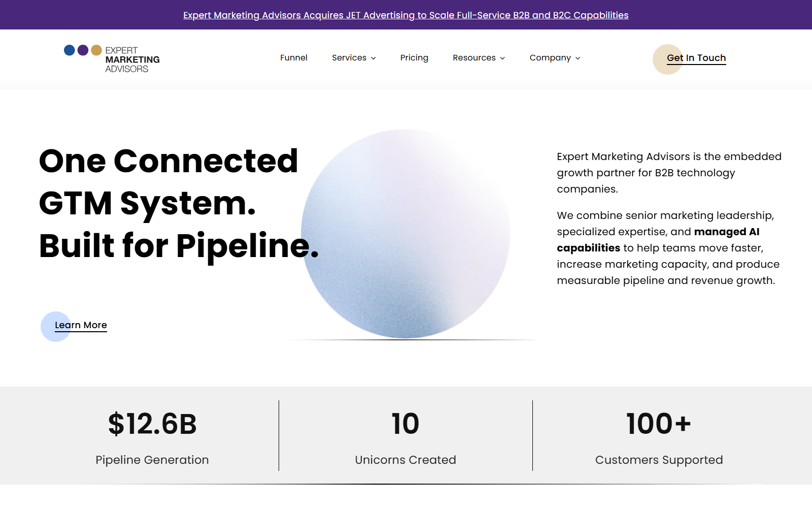The image size is (812, 508).
Task: Open the Funnel nav item
Action: coord(294,58)
